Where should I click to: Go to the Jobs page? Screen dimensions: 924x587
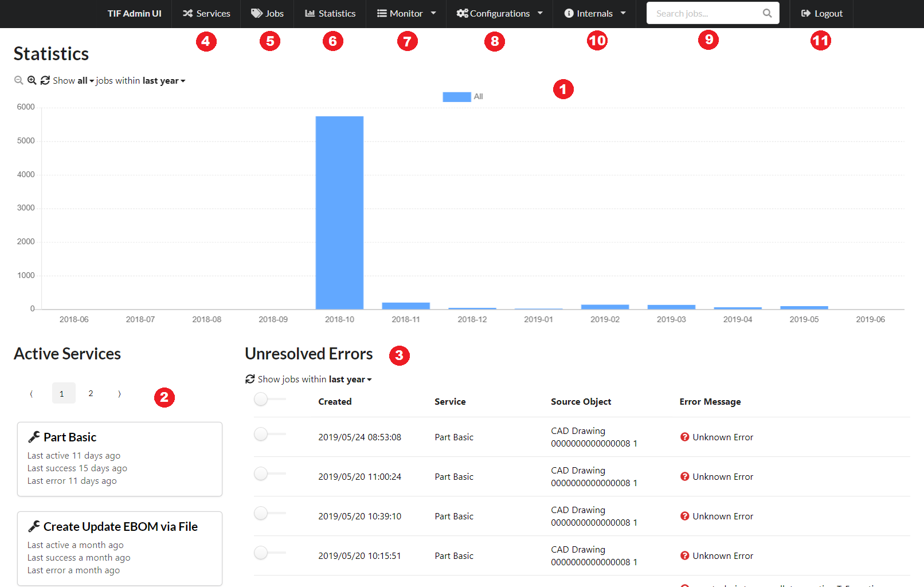coord(267,14)
